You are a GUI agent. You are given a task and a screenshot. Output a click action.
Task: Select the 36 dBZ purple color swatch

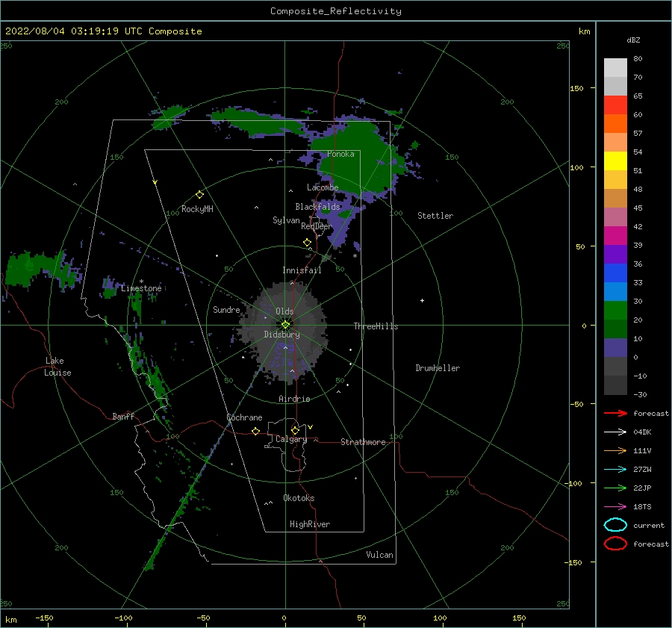(615, 254)
